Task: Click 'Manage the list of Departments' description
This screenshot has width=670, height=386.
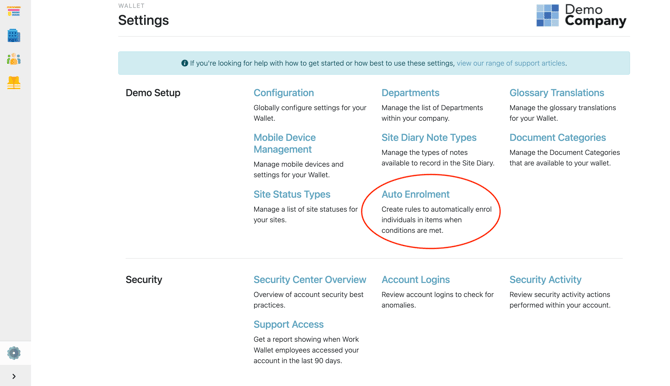Action: (432, 113)
